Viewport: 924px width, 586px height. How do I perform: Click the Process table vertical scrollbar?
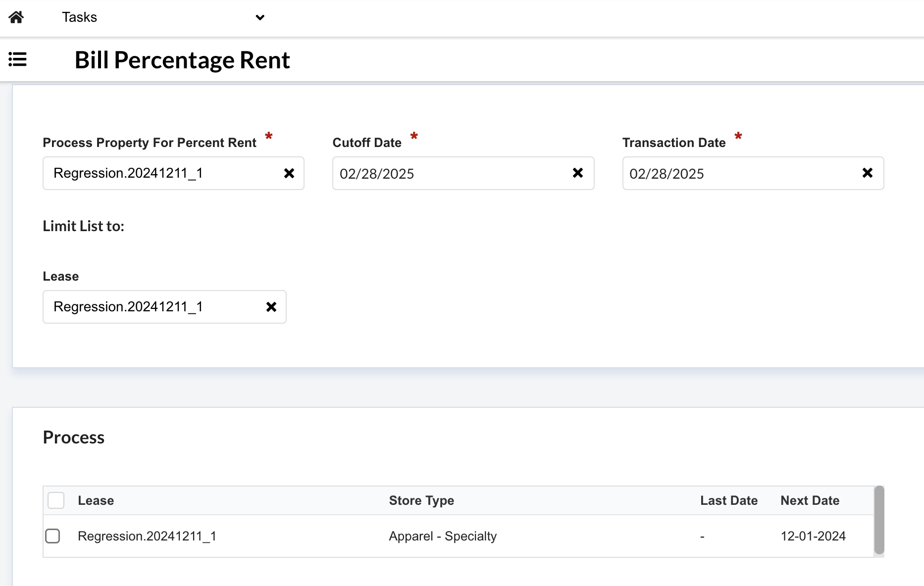click(x=879, y=521)
